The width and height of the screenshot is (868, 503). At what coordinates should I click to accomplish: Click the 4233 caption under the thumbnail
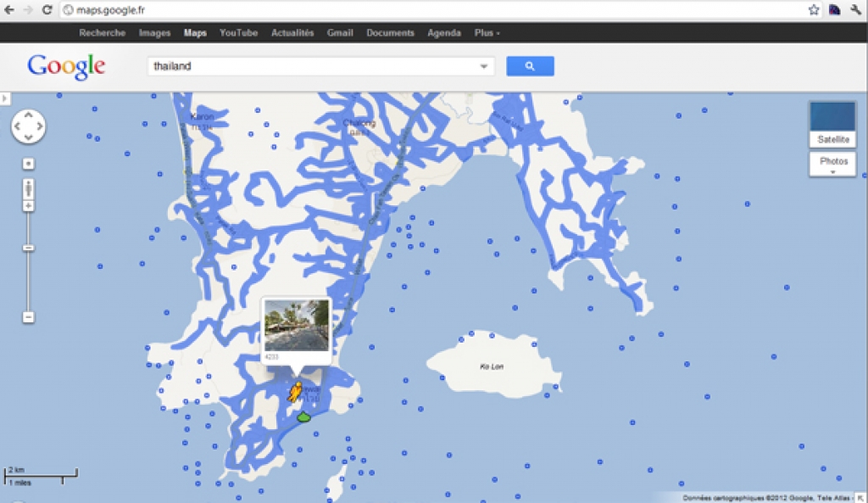(271, 357)
